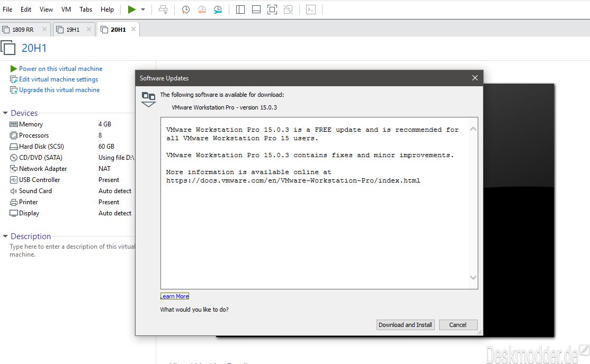Select the Sound Card device row
Image resolution: width=590 pixels, height=364 pixels.
(71, 190)
